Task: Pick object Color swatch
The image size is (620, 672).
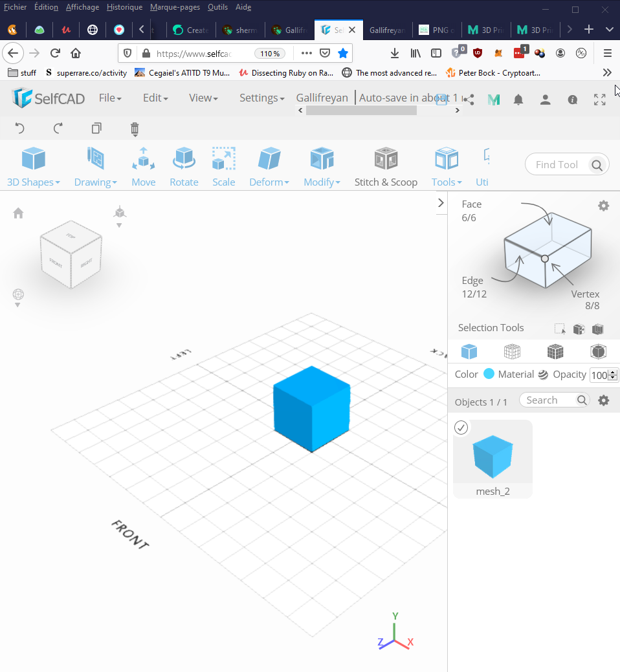Action: click(x=489, y=374)
